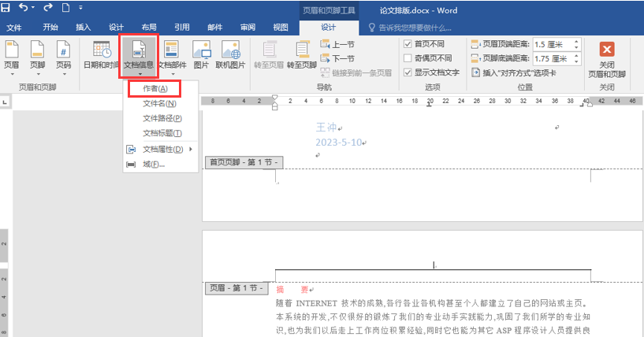Viewport: 644px width, 337px height.
Task: Expand Document Property (文档属性) submenu
Action: 162,149
